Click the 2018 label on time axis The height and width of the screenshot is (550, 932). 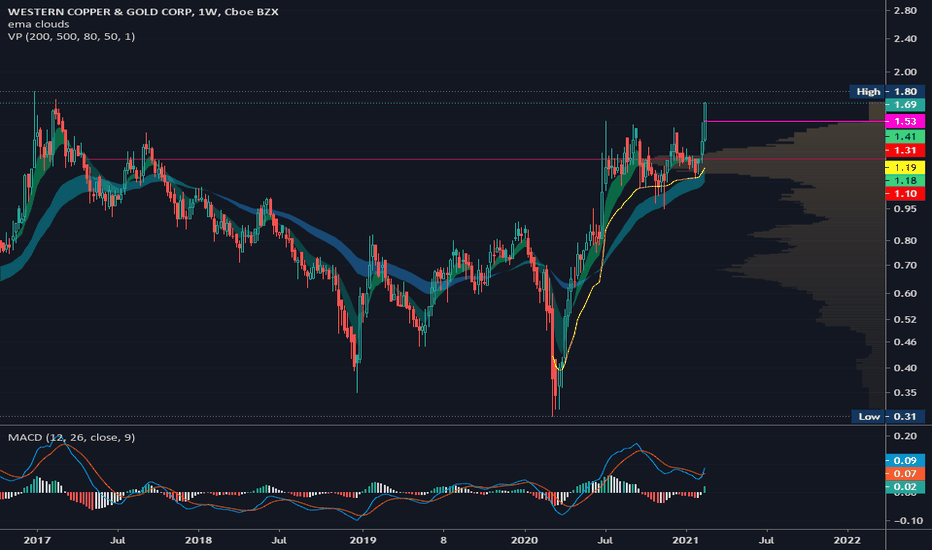click(x=198, y=540)
